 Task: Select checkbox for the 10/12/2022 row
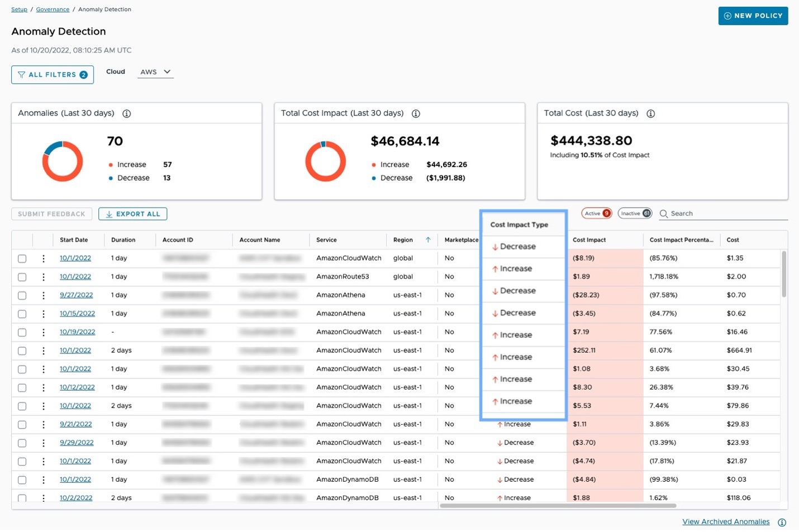tap(22, 387)
